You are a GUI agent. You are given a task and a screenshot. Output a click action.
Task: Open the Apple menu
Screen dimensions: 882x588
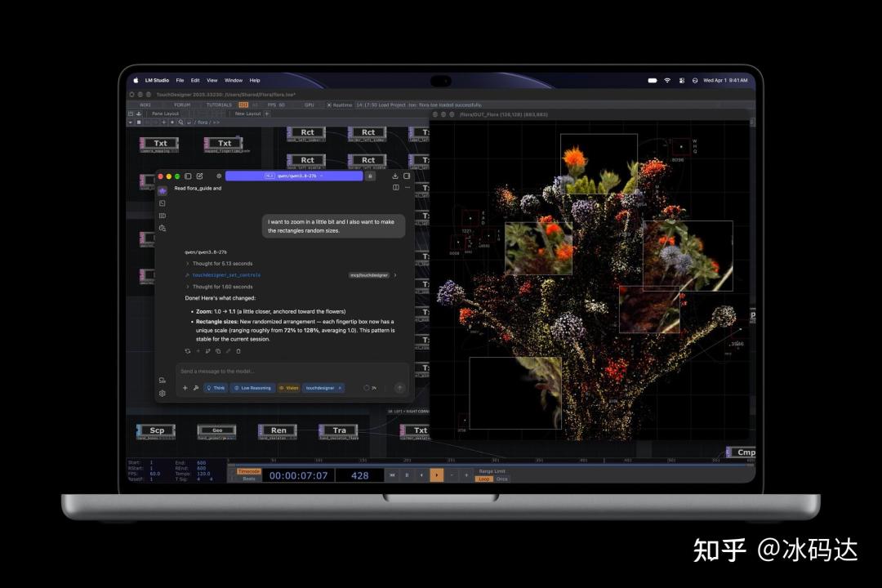coord(136,81)
